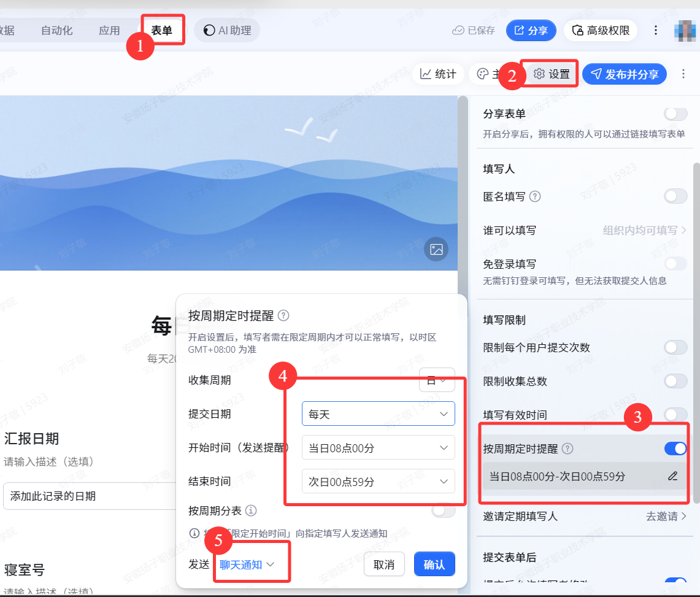Open the 表单 tab

161,30
